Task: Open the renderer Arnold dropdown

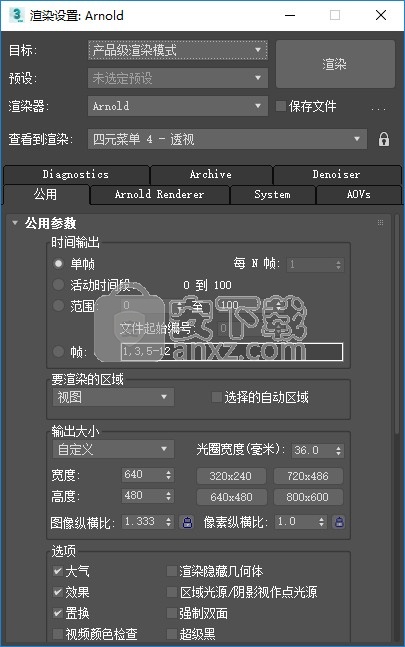Action: click(x=178, y=106)
